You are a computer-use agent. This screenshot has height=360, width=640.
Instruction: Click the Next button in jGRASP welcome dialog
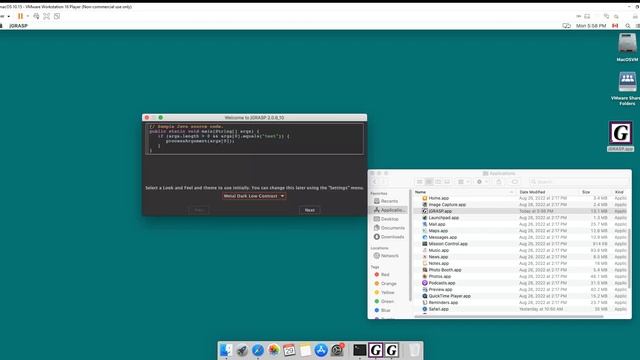(x=310, y=210)
